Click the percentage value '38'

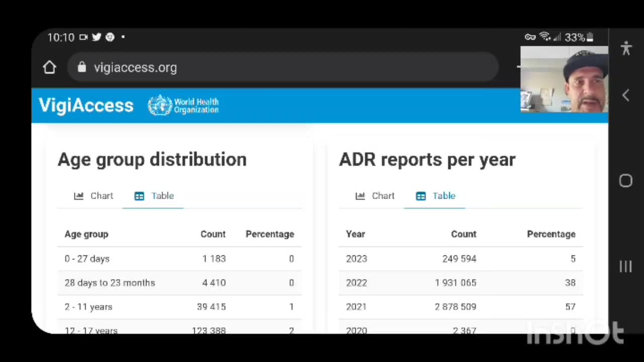(570, 283)
